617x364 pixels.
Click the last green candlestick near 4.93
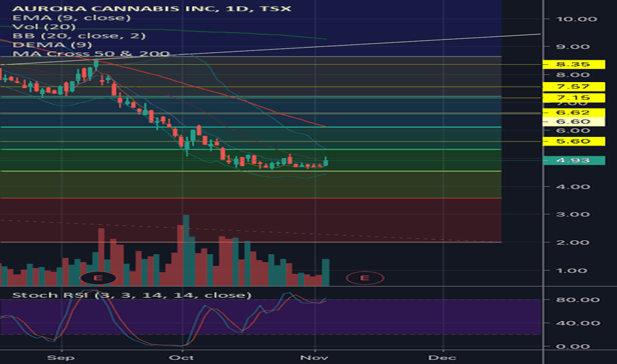[x=326, y=161]
